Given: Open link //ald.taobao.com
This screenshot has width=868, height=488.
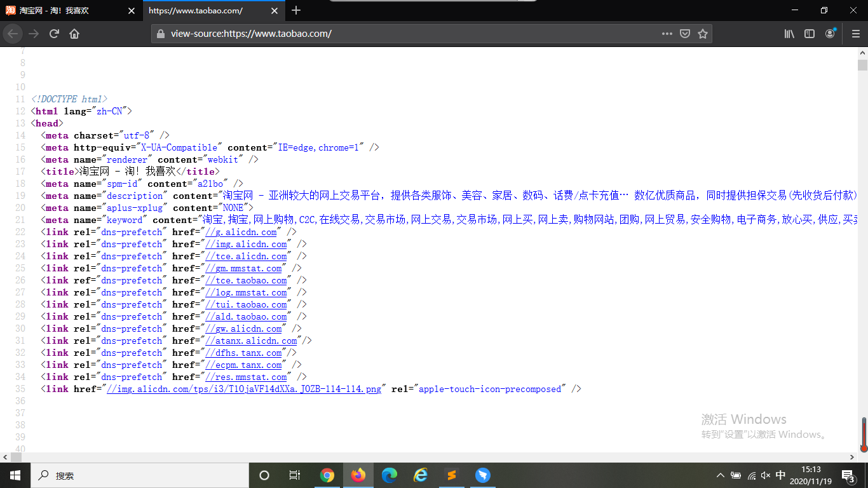Looking at the screenshot, I should 246,317.
